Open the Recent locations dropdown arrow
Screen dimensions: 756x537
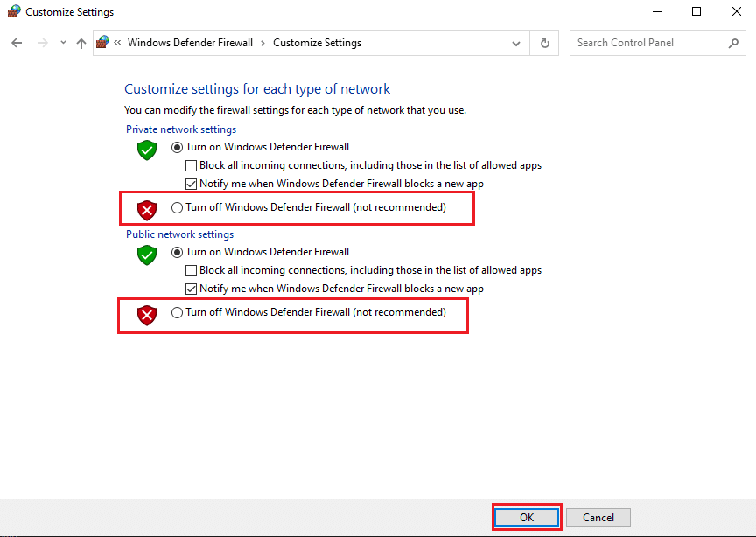(62, 43)
